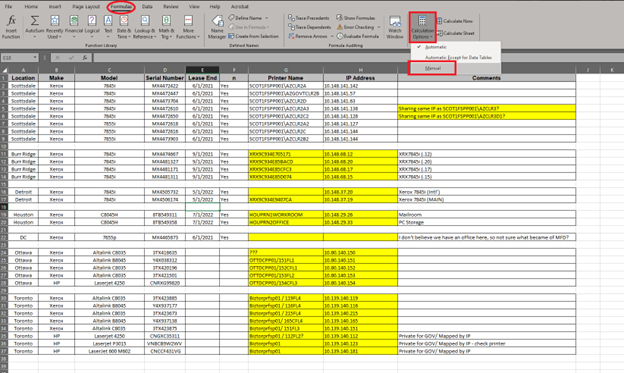The height and width of the screenshot is (373, 624).
Task: Click the Laserjet P3015 model cell
Action: click(x=109, y=344)
